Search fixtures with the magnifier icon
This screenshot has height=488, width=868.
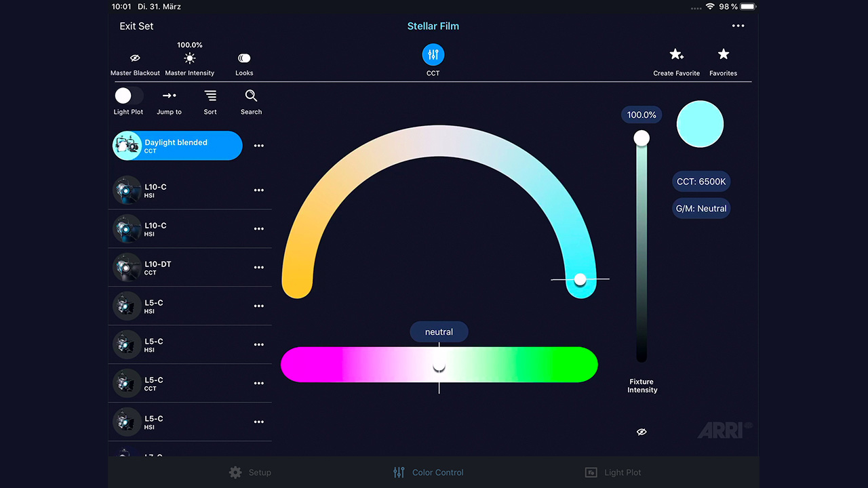pos(251,96)
